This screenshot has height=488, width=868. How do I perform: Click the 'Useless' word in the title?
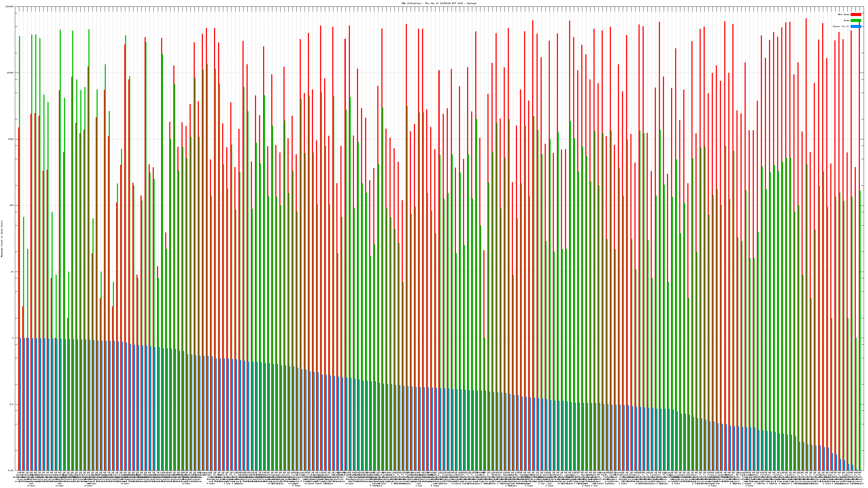point(472,3)
